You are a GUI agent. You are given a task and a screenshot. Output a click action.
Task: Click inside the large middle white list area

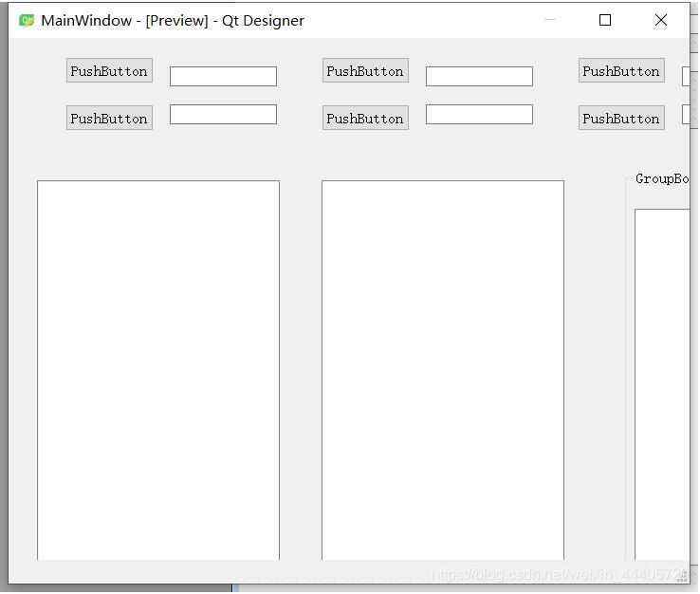(x=443, y=370)
